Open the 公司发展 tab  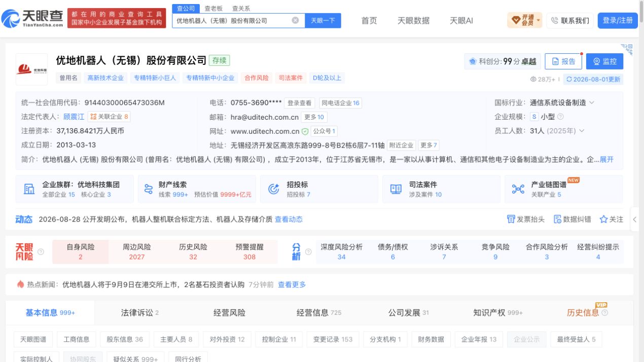[x=409, y=313]
